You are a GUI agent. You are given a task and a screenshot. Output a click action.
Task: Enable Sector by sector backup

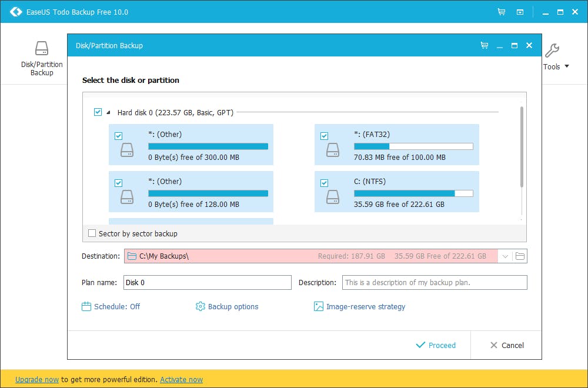[x=92, y=233]
